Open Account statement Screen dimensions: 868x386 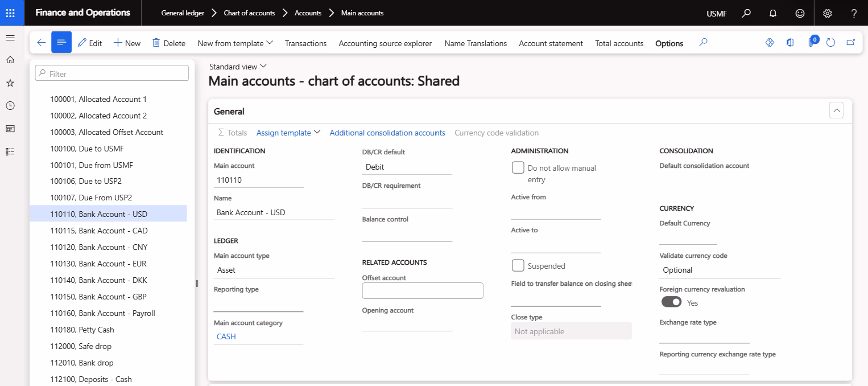click(551, 43)
